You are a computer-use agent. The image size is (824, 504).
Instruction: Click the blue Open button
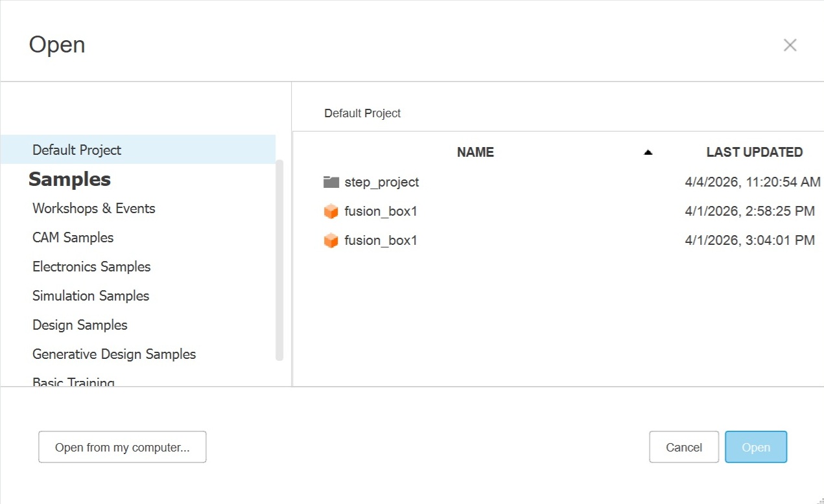coord(755,447)
